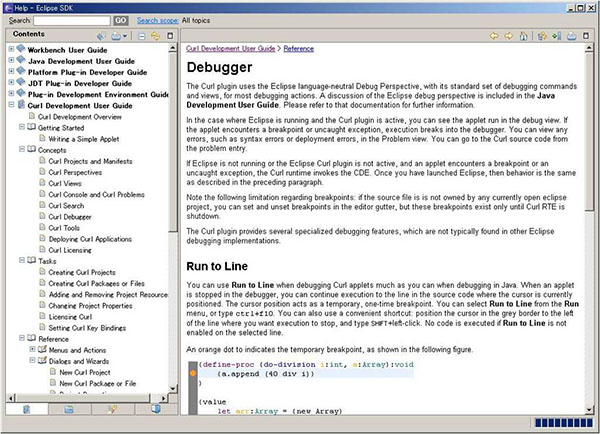Click the Link with Contents icon in Contents toolbar

click(155, 36)
